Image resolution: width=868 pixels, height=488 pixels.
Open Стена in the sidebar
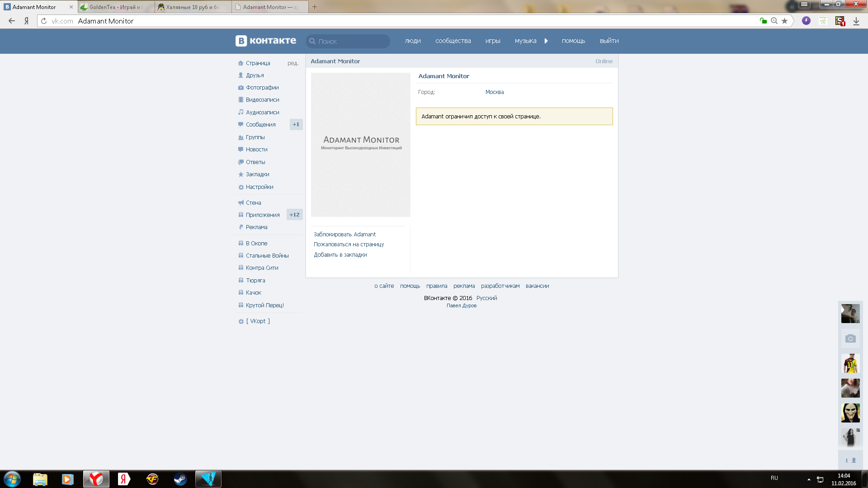(x=254, y=203)
